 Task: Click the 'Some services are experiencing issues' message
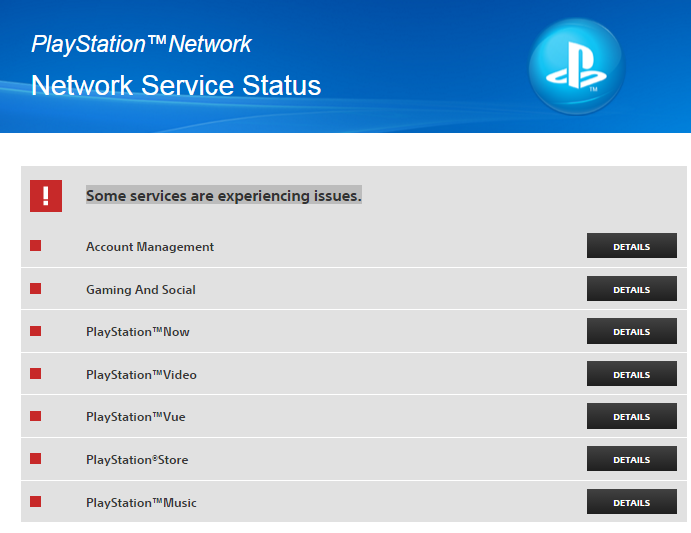[x=223, y=196]
